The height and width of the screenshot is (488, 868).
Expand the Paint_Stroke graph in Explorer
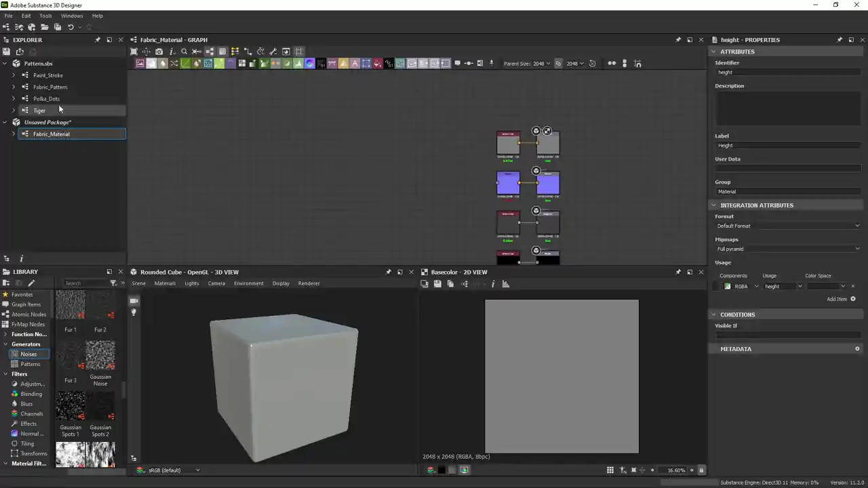click(x=13, y=75)
